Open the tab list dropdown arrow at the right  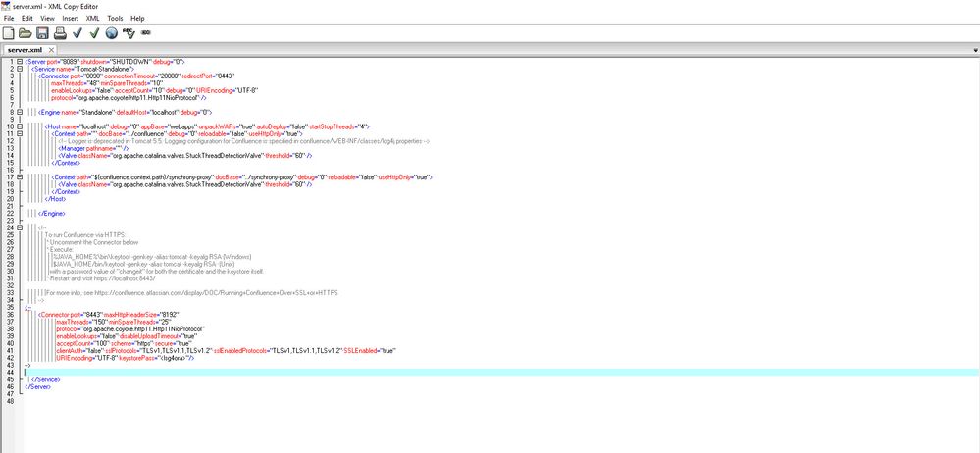[x=976, y=50]
